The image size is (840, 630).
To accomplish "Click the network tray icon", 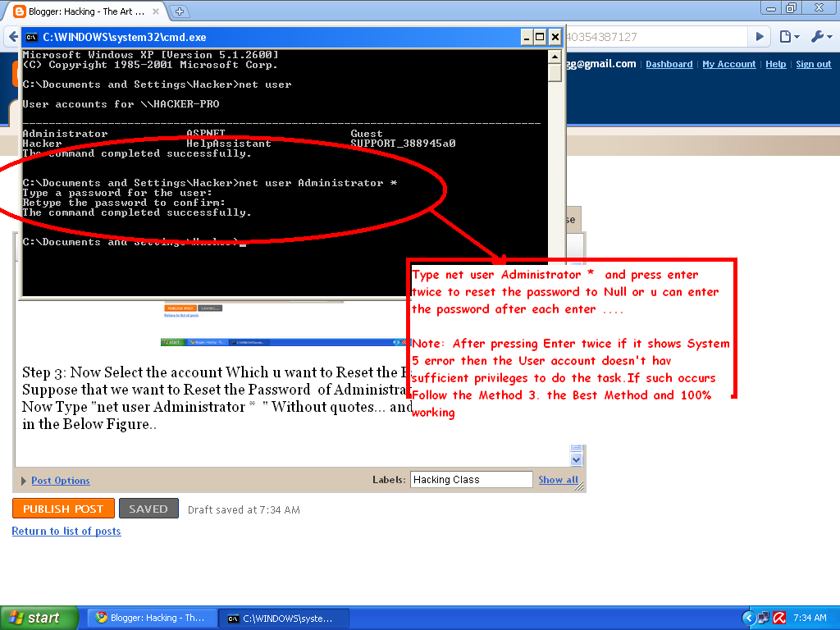I will pos(764,618).
